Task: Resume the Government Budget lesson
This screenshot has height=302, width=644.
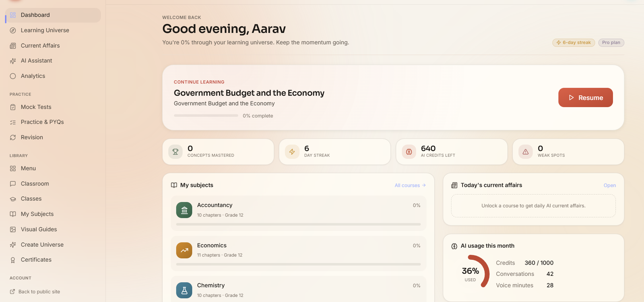Action: (586, 97)
